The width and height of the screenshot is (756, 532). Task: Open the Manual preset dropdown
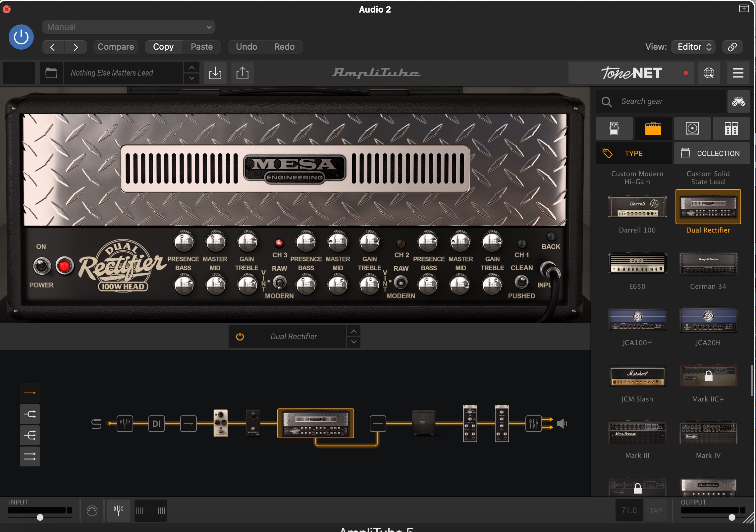(128, 27)
